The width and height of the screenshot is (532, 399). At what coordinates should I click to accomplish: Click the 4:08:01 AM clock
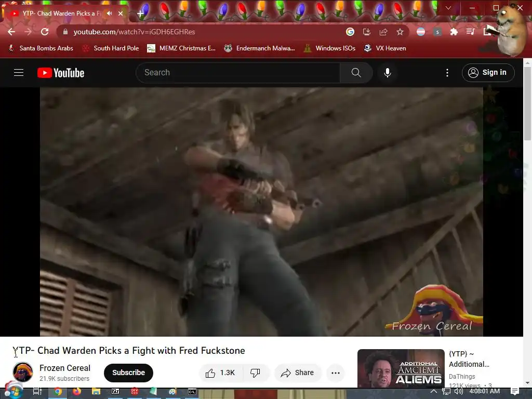pos(485,391)
